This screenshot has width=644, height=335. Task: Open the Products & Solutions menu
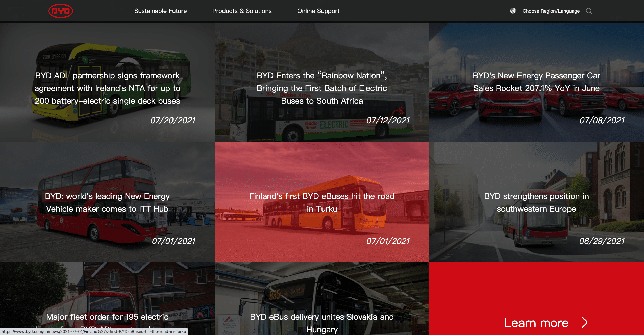point(242,11)
